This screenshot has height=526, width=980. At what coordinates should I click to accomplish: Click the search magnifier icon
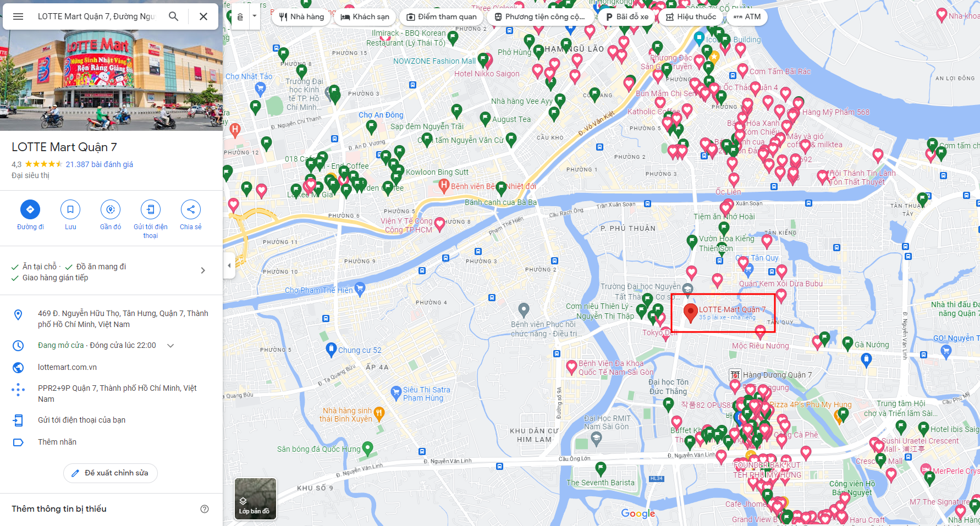click(173, 16)
